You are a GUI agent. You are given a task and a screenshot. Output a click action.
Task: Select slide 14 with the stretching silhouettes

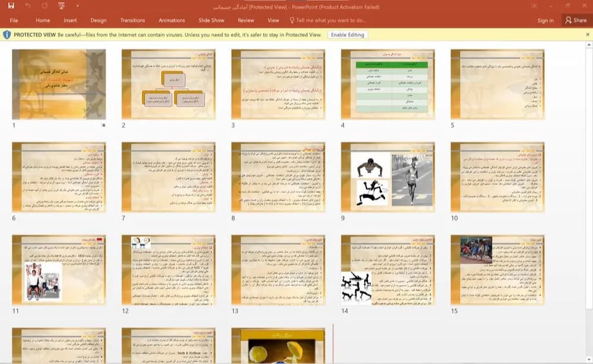[388, 270]
